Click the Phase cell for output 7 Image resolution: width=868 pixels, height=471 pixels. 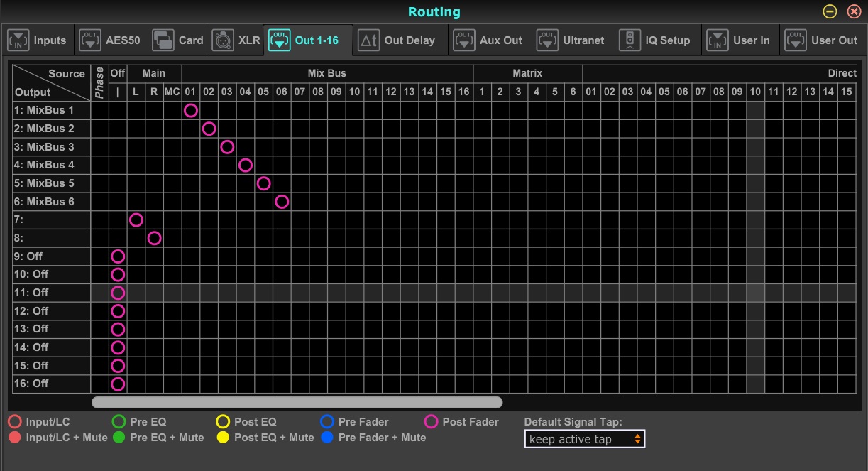click(99, 220)
